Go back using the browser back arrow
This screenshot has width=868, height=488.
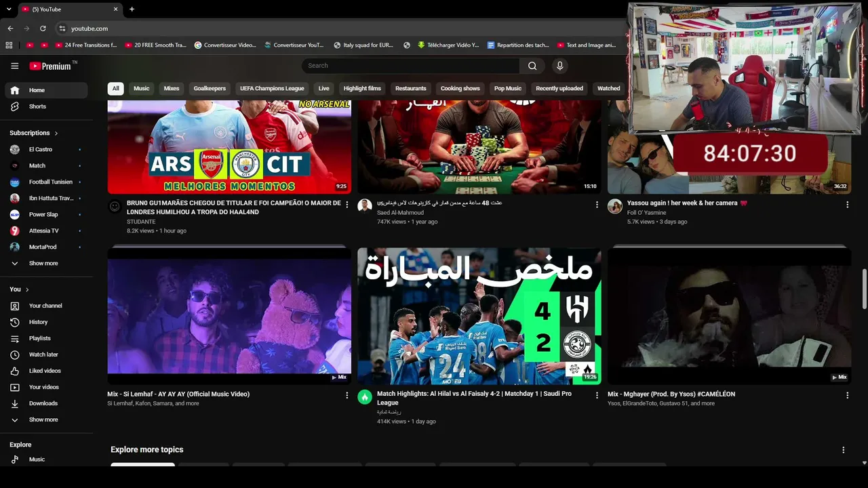pos(10,28)
